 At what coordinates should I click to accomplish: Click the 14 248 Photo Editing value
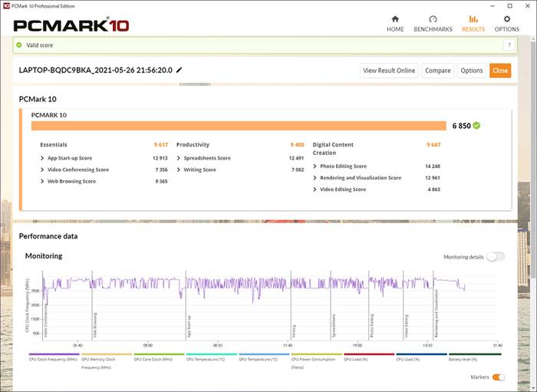[x=433, y=166]
